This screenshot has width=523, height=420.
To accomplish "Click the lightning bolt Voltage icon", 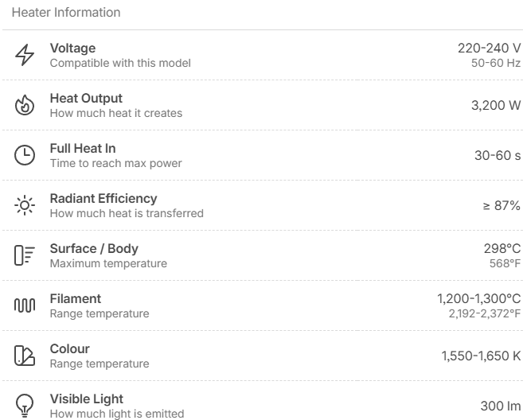I will click(x=25, y=55).
